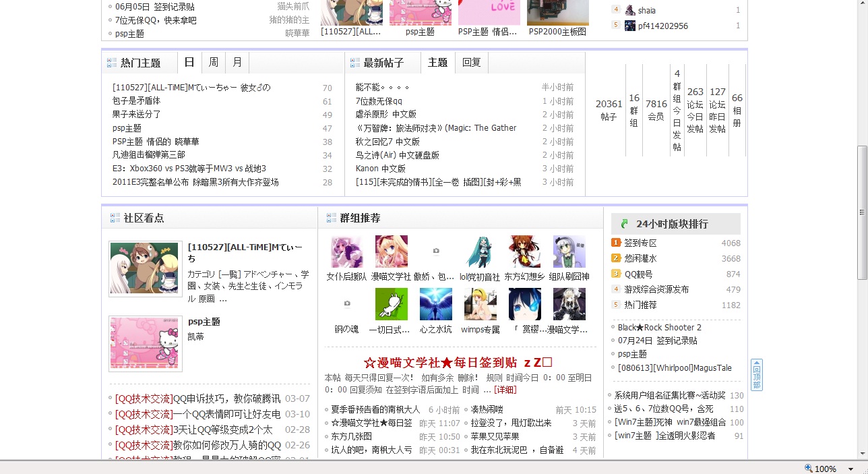
Task: Open the 游戏综合资源发布 board entry
Action: tap(656, 289)
